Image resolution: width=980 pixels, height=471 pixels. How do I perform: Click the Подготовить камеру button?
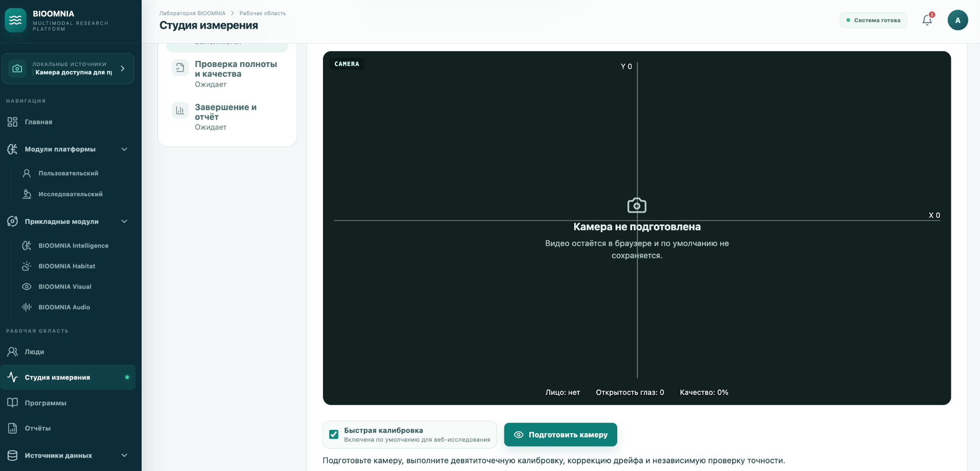coord(560,435)
